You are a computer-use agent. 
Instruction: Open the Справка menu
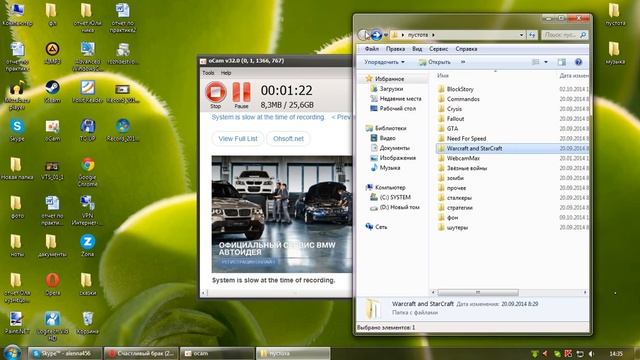466,49
